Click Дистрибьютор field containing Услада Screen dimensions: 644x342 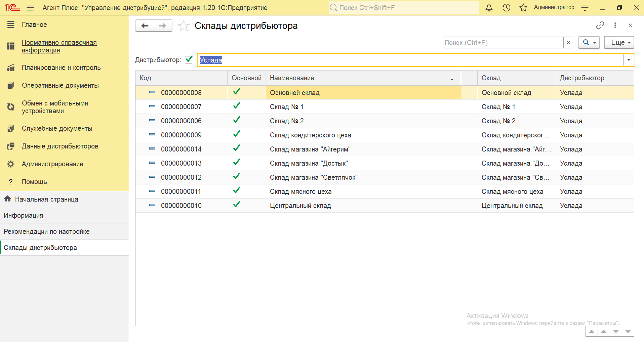[x=410, y=60]
